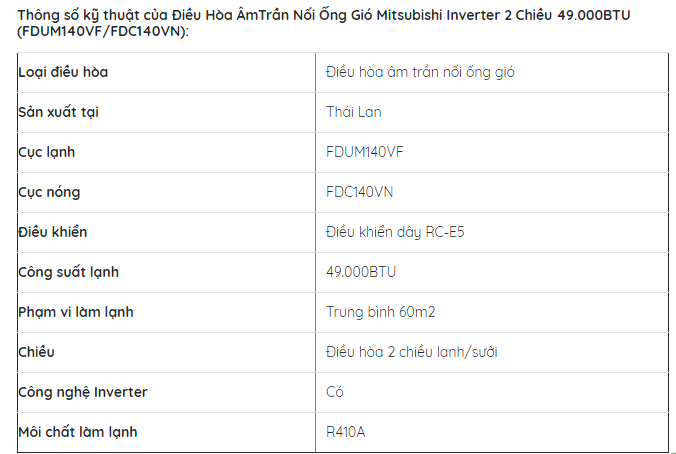Click the "Chiều" row label
676x454 pixels.
(36, 352)
